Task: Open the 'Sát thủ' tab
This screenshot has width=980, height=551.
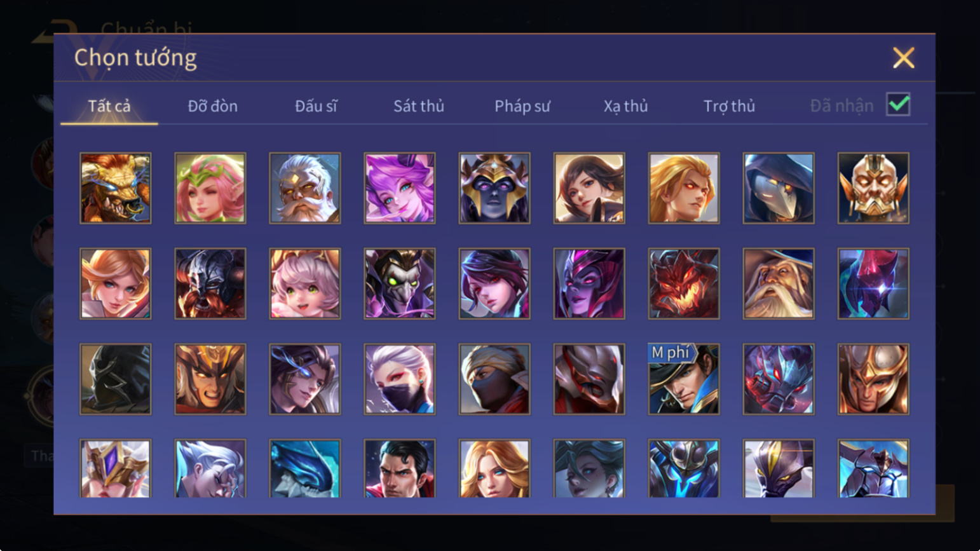Action: click(x=418, y=106)
